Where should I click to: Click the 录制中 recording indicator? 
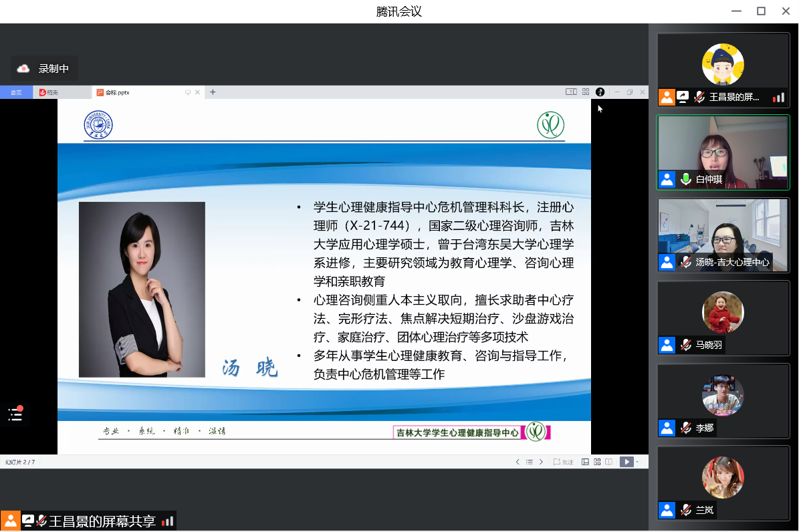click(x=44, y=68)
